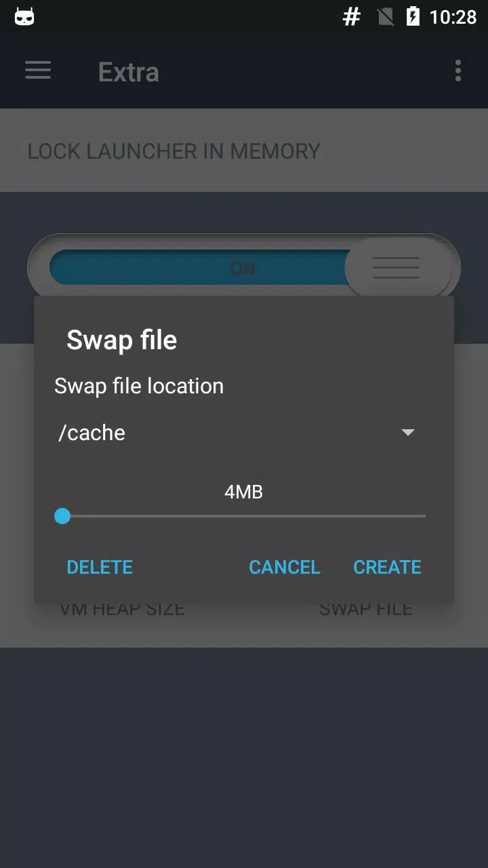Click the LOCK LAUNCHER IN MEMORY header
The height and width of the screenshot is (868, 488).
click(x=174, y=151)
